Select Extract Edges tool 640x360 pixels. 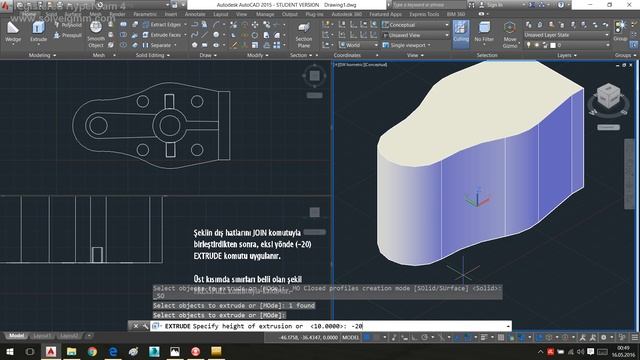(162, 25)
